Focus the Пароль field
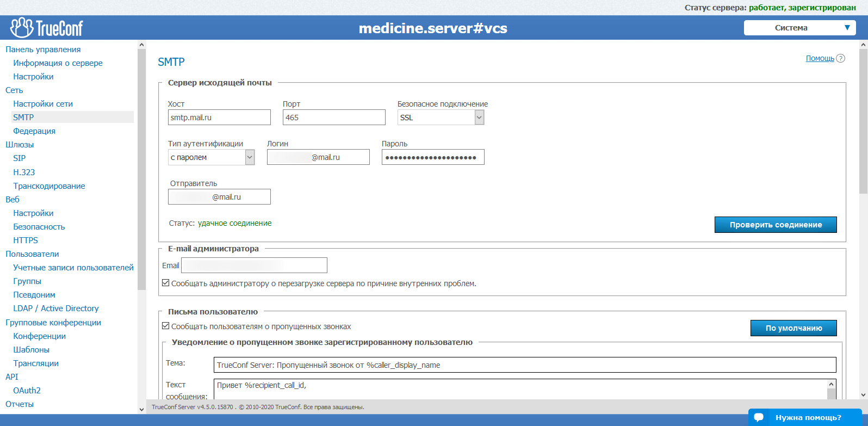 pos(433,157)
